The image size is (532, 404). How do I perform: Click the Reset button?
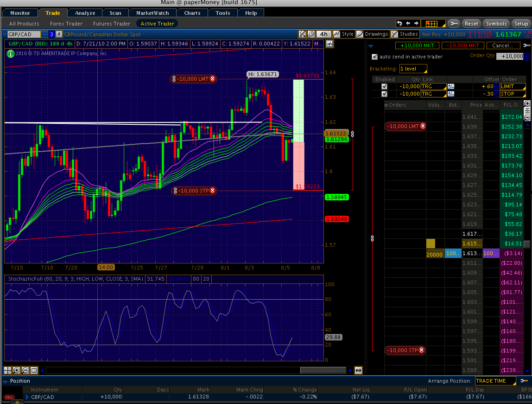471,24
